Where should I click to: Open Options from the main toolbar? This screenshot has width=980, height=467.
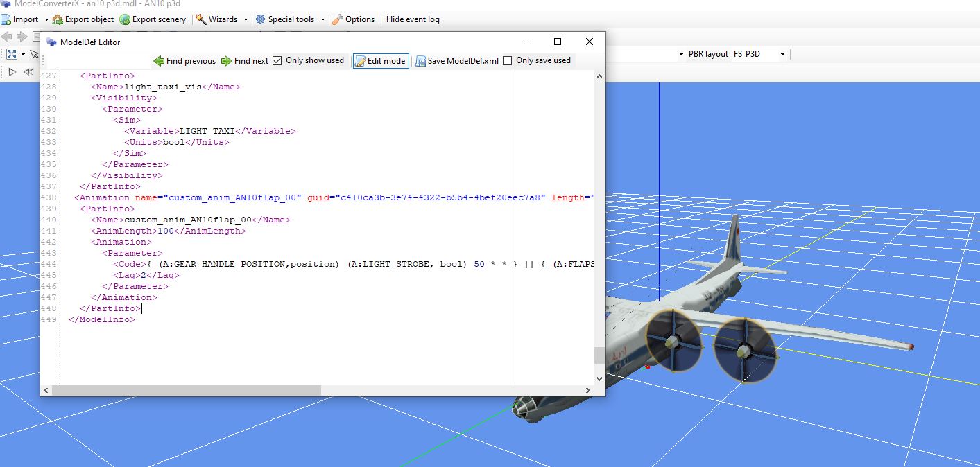coord(359,19)
